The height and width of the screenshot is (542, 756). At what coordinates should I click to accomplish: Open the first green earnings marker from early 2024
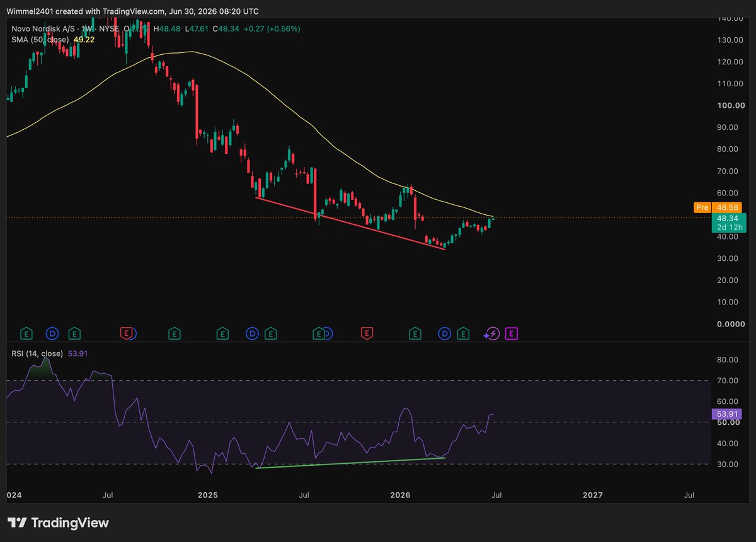point(26,333)
